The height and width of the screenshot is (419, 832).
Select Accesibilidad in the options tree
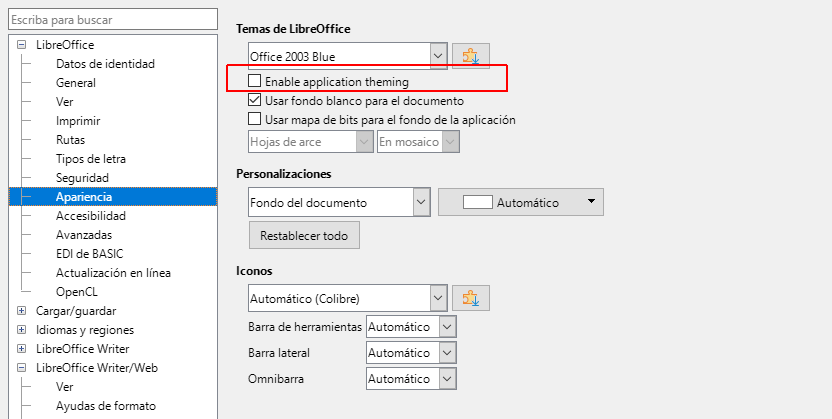[x=90, y=216]
